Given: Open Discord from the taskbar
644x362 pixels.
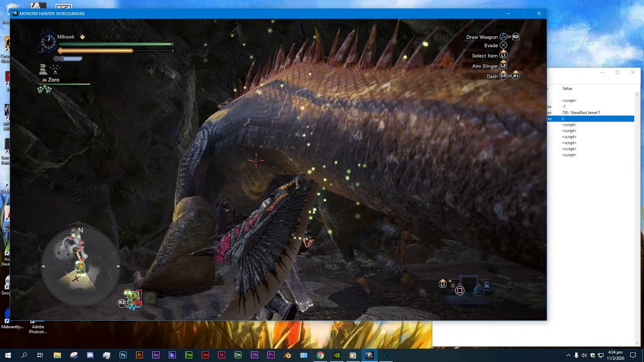Looking at the screenshot, I should [x=90, y=355].
